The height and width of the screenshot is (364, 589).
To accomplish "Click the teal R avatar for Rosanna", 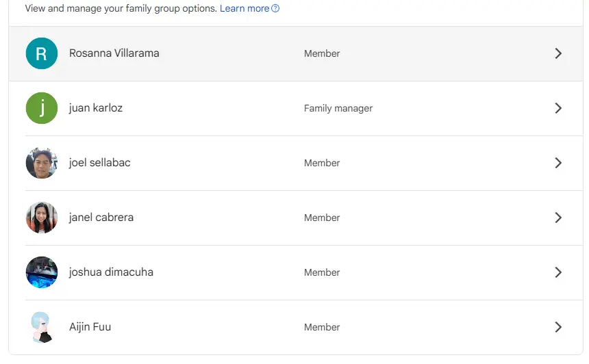I will pos(42,53).
